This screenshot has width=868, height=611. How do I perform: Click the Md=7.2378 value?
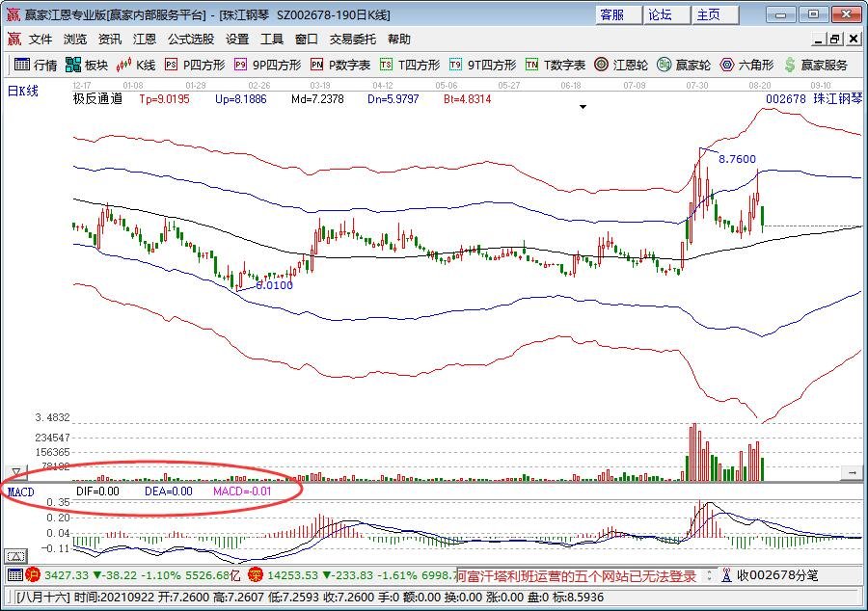pyautogui.click(x=317, y=99)
